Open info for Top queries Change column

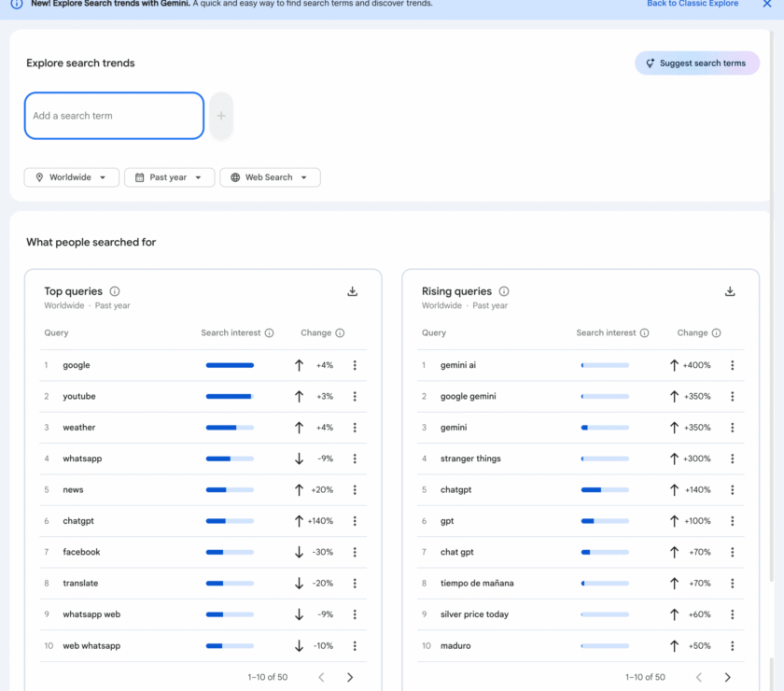pos(340,333)
